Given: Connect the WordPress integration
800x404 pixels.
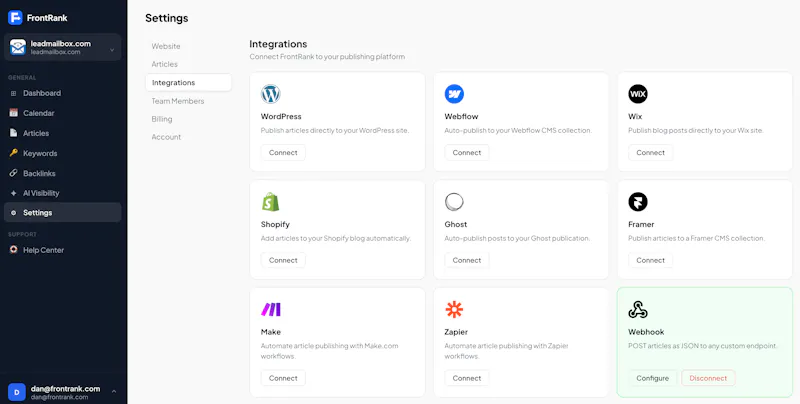Looking at the screenshot, I should [x=283, y=153].
